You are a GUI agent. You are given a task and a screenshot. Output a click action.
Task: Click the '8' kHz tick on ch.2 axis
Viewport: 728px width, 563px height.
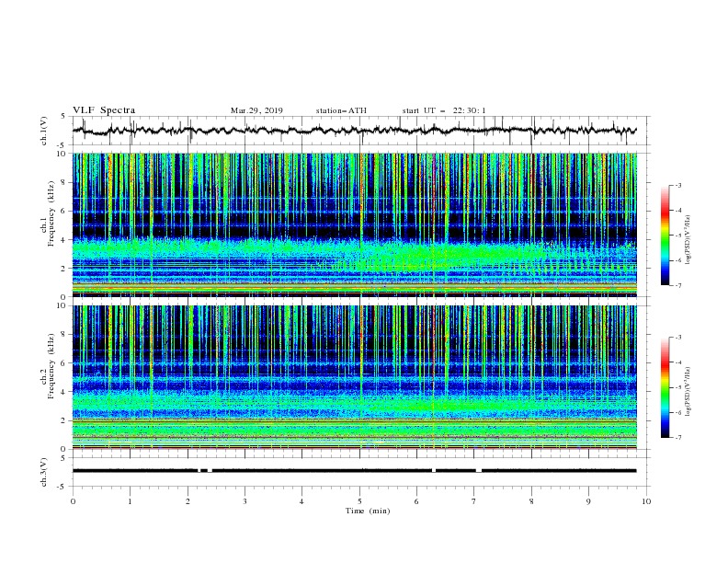(63, 335)
